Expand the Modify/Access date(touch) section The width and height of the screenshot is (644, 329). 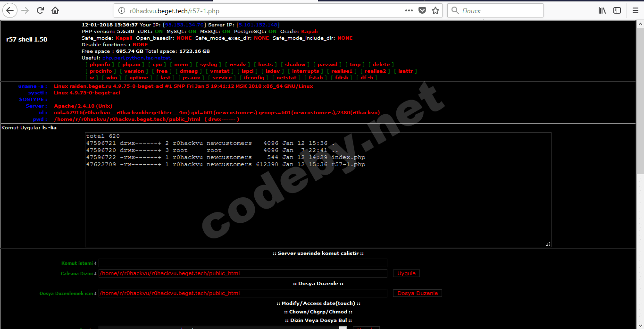coord(318,304)
